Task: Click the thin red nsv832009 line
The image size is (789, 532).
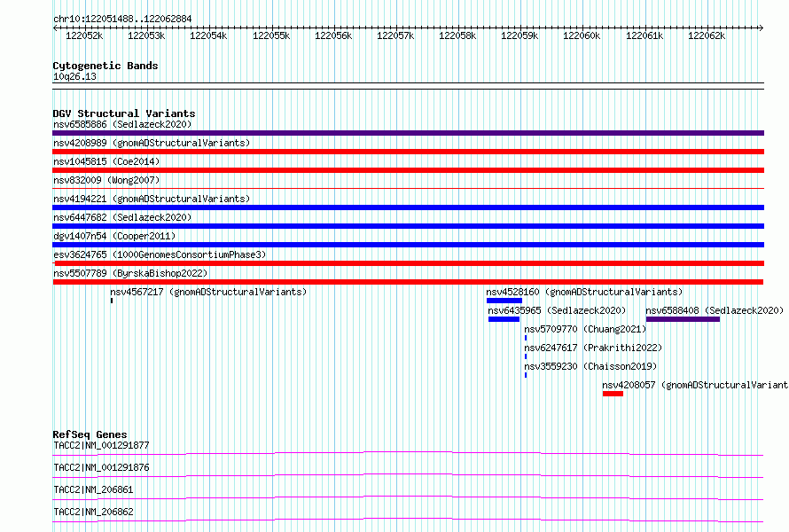Action: pos(408,189)
